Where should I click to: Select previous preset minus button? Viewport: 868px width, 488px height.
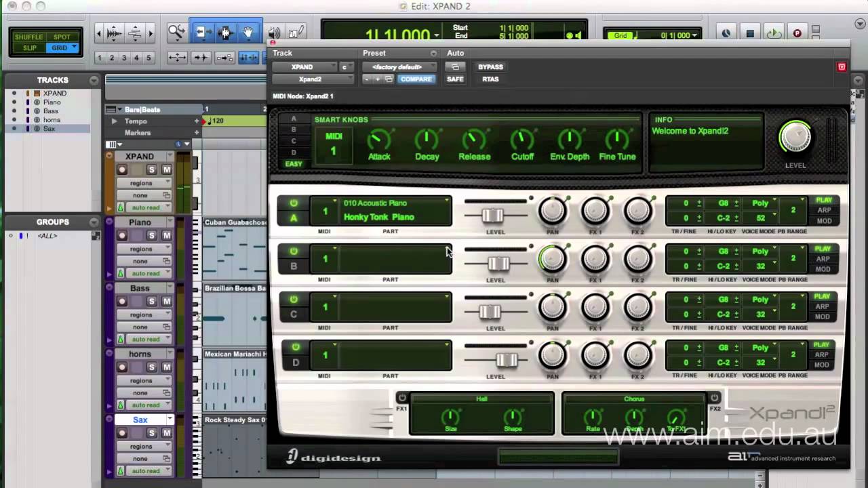point(367,79)
